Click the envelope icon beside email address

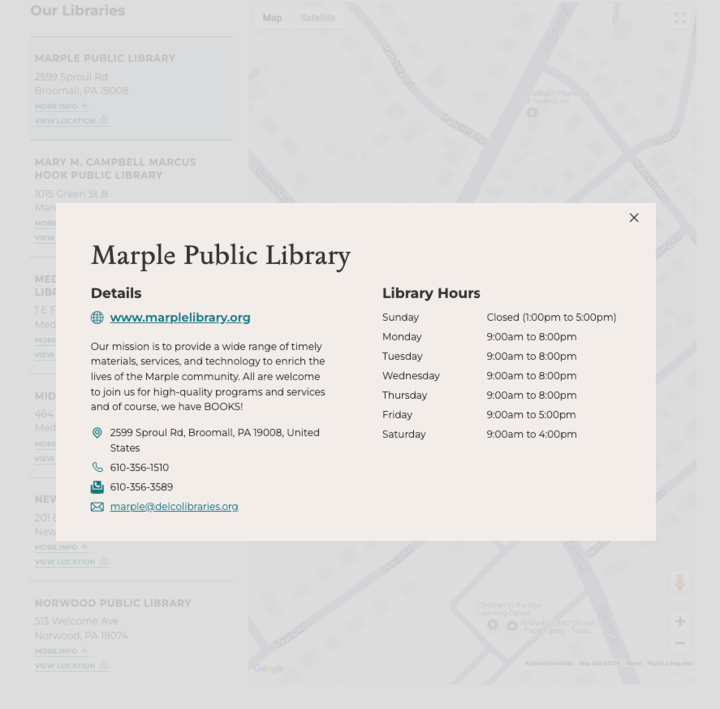pyautogui.click(x=97, y=506)
